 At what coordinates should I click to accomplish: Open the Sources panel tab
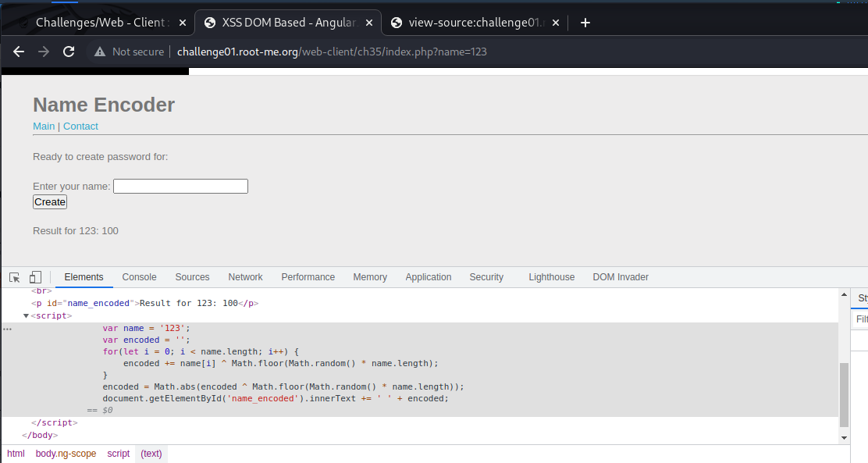(x=192, y=277)
